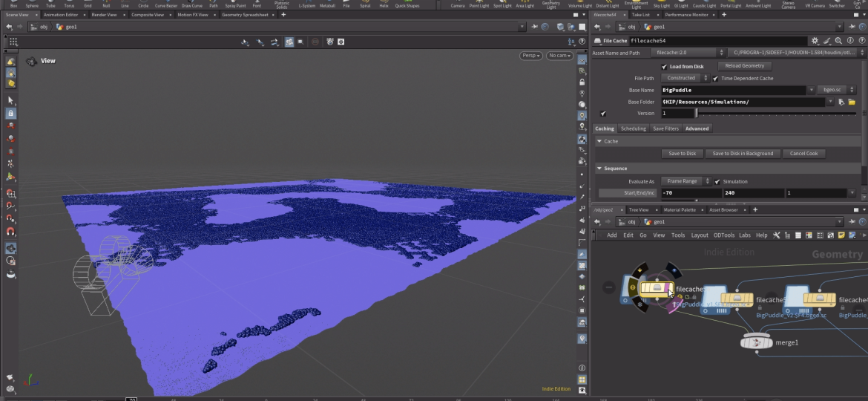Toggle Time Dependent Cache checkbox
Viewport: 868px width, 401px height.
(x=715, y=78)
